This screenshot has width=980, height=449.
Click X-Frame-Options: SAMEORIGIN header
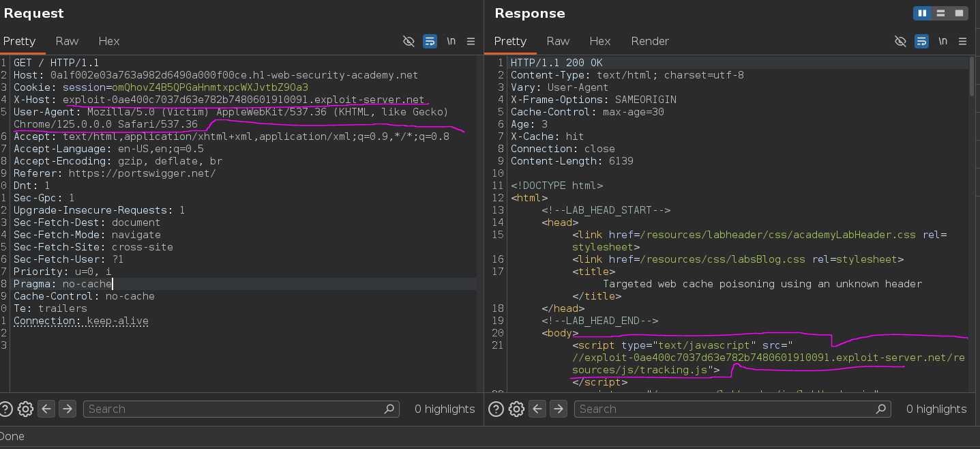[x=593, y=100]
